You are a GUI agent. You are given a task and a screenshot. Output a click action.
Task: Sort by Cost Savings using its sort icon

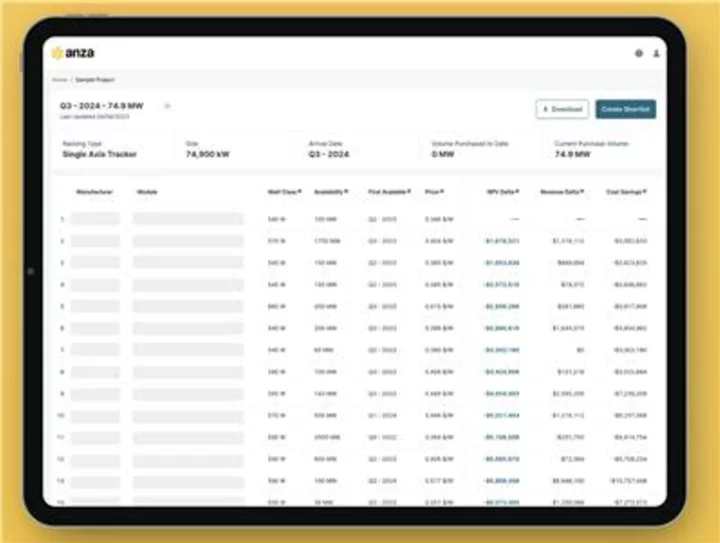pos(645,191)
